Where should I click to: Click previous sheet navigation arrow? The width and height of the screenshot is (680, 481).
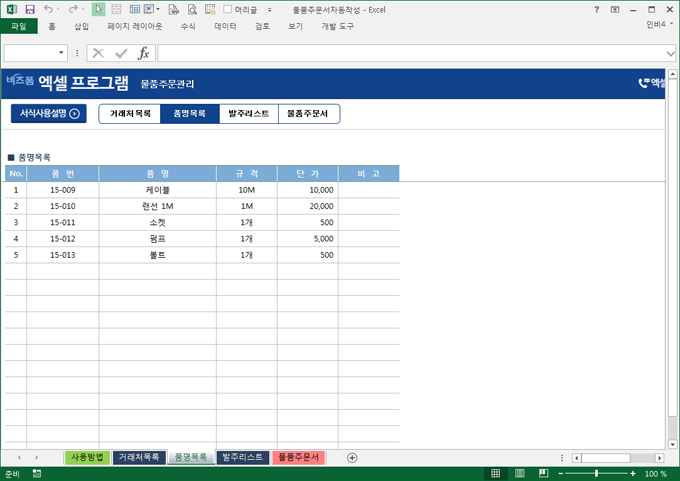coord(19,458)
